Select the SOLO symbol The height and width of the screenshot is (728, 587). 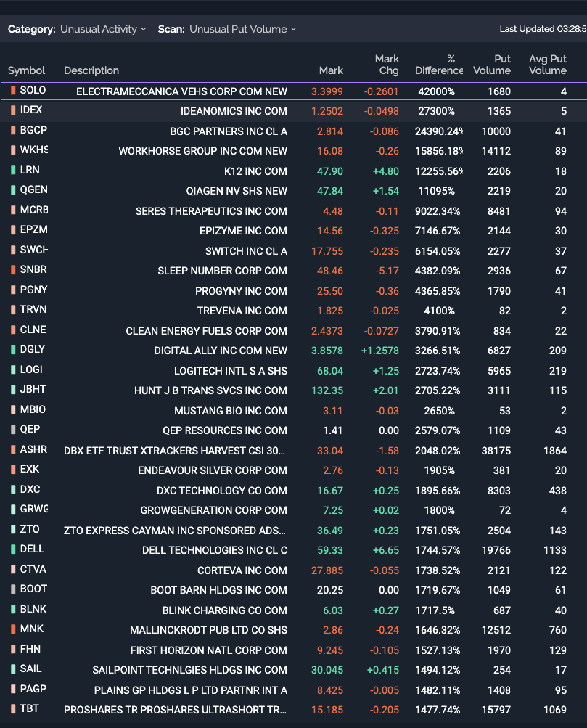33,90
